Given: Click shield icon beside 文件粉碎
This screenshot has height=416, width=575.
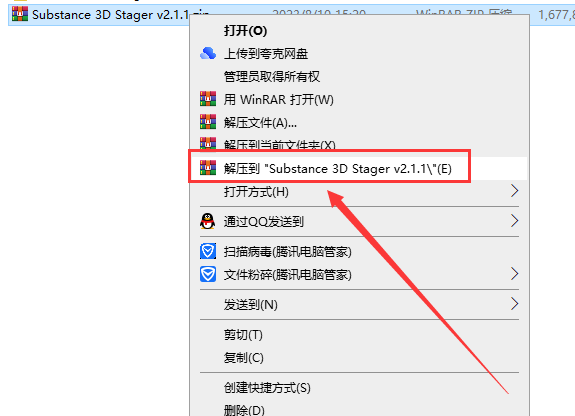Looking at the screenshot, I should pyautogui.click(x=208, y=274).
